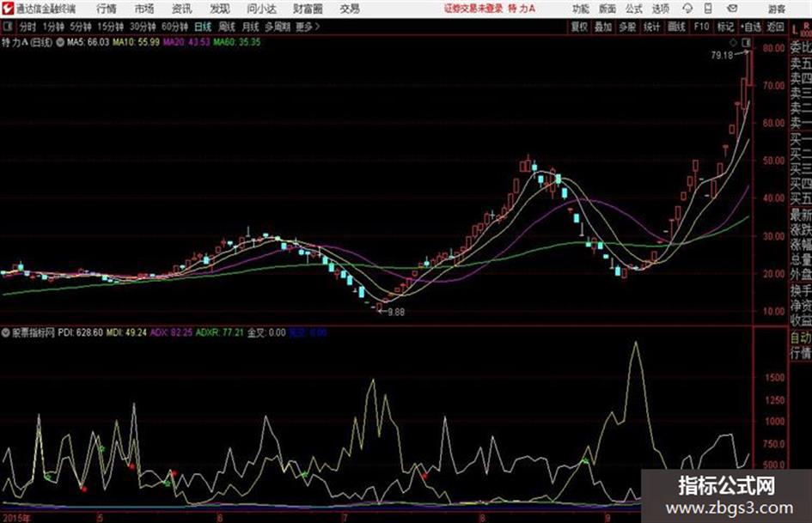The width and height of the screenshot is (812, 523).
Task: Click the 特力A (日线) chart title
Action: click(x=27, y=42)
